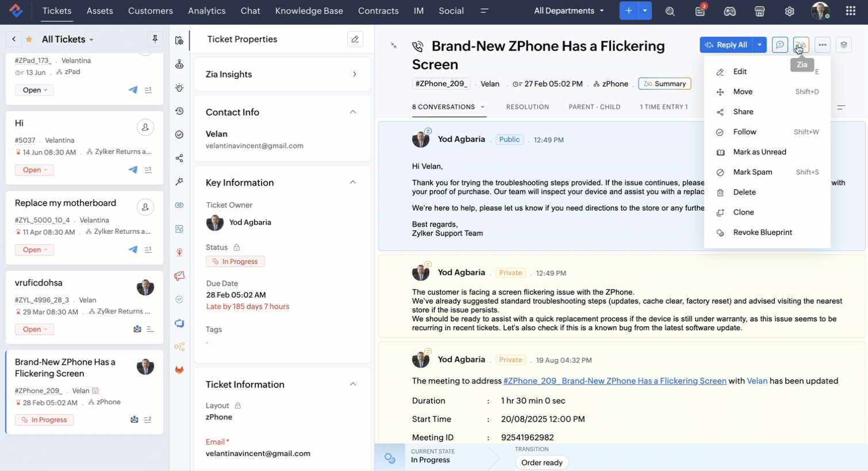Edit ticket properties with the pencil icon

coord(355,39)
